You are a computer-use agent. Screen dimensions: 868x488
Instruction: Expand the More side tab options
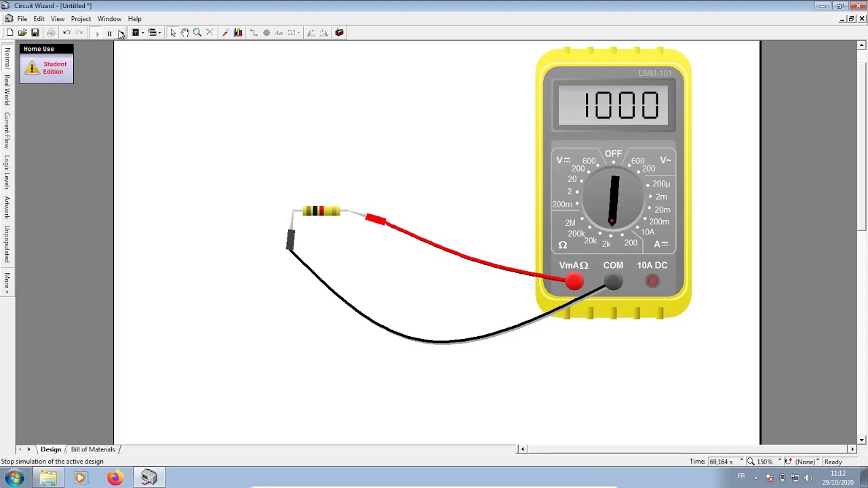[7, 282]
